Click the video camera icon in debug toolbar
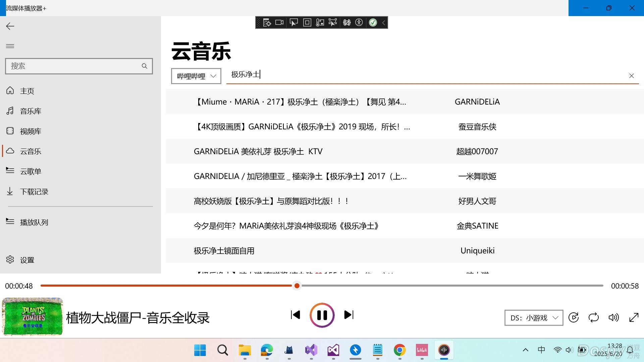The image size is (644, 362). [279, 22]
